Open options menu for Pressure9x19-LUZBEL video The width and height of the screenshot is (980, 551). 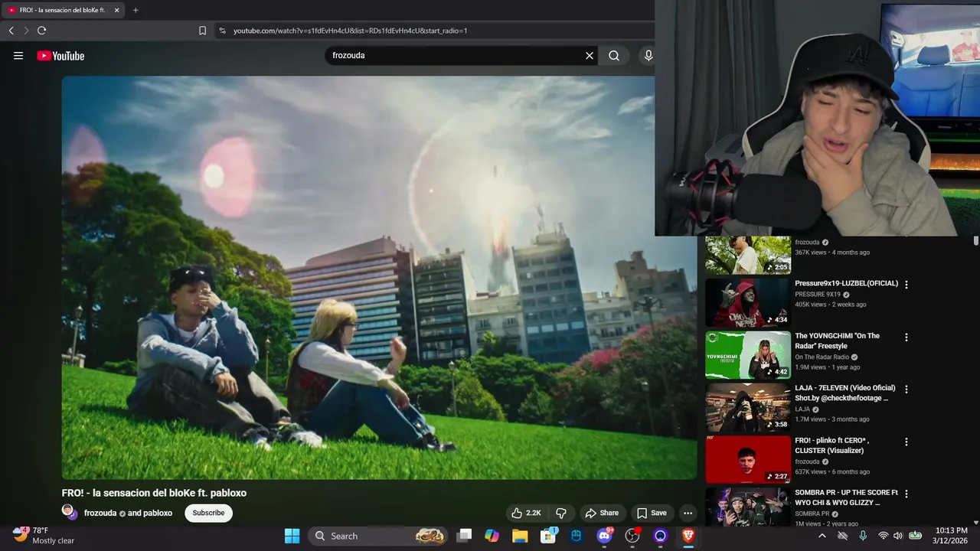coord(906,285)
